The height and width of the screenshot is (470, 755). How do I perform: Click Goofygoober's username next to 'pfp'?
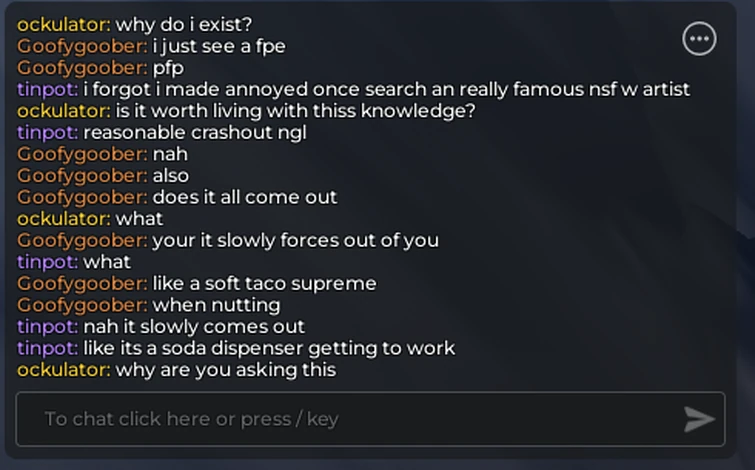click(82, 68)
